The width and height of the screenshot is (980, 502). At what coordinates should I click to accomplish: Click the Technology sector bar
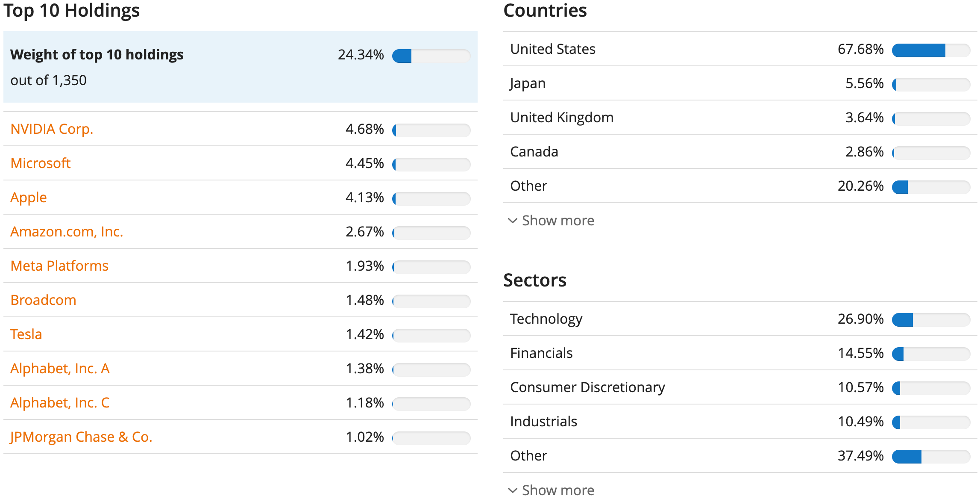[931, 320]
